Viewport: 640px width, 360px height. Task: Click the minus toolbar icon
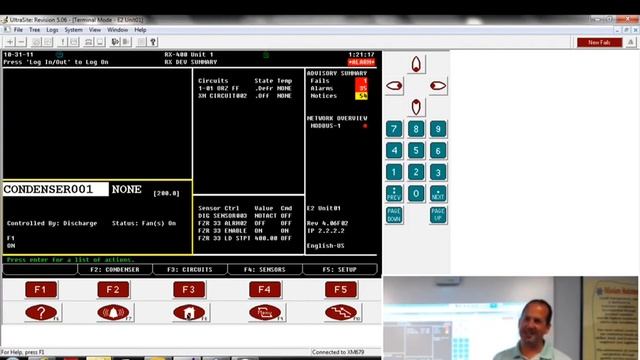click(21, 42)
